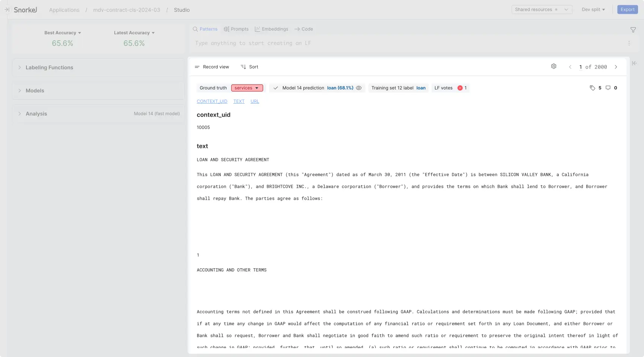The width and height of the screenshot is (644, 357).
Task: Click the Model 14 prediction checkmark
Action: 276,88
